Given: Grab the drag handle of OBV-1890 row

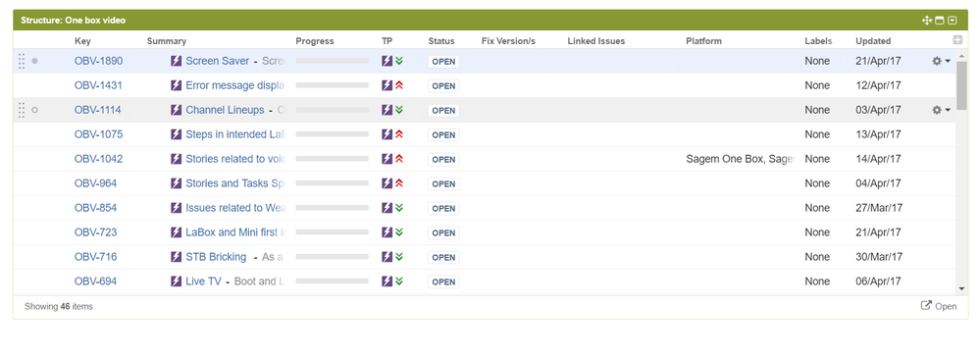Looking at the screenshot, I should click(22, 61).
